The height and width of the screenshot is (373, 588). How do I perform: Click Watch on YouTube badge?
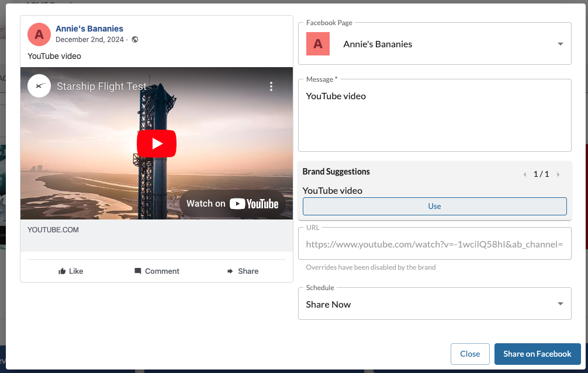(233, 203)
